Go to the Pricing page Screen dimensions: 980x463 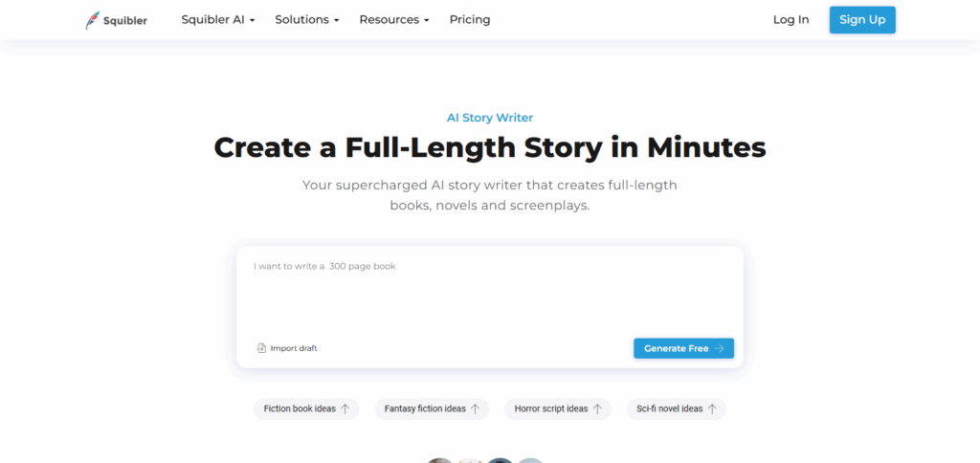click(x=470, y=19)
